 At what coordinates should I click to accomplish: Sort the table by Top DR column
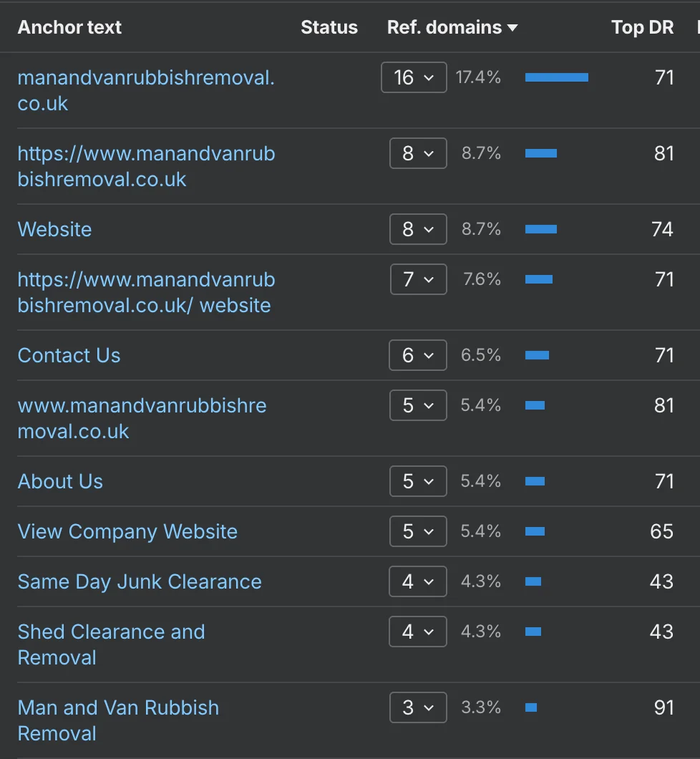pyautogui.click(x=642, y=27)
